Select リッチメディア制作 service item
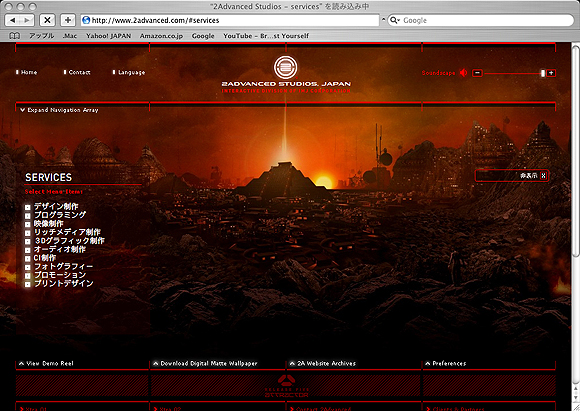The height and width of the screenshot is (411, 580). point(63,232)
